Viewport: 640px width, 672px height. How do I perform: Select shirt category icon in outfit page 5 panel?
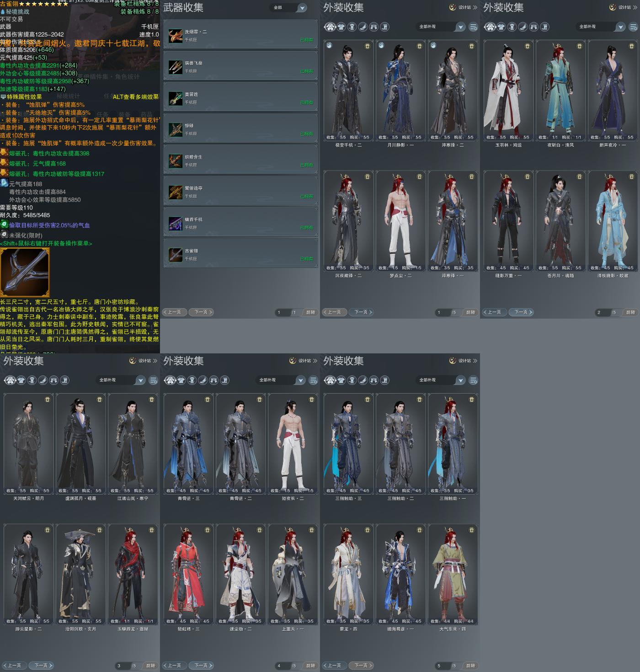(341, 380)
